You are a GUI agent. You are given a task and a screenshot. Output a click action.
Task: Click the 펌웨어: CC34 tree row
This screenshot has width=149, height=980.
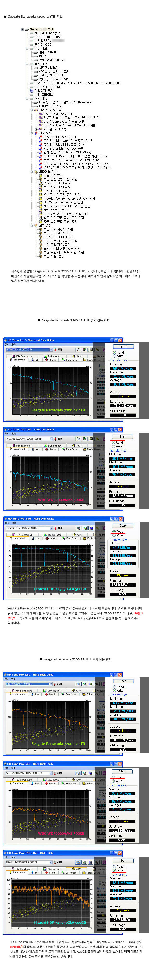41,44
